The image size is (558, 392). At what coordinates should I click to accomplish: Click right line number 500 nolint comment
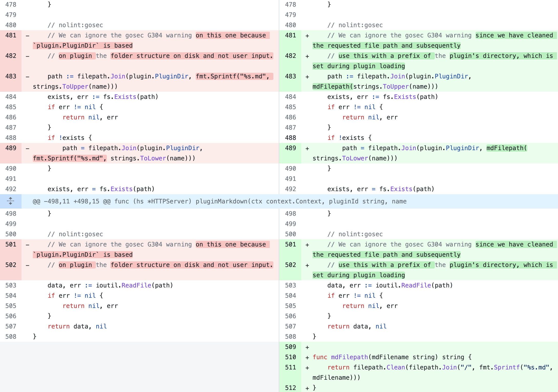(x=290, y=234)
